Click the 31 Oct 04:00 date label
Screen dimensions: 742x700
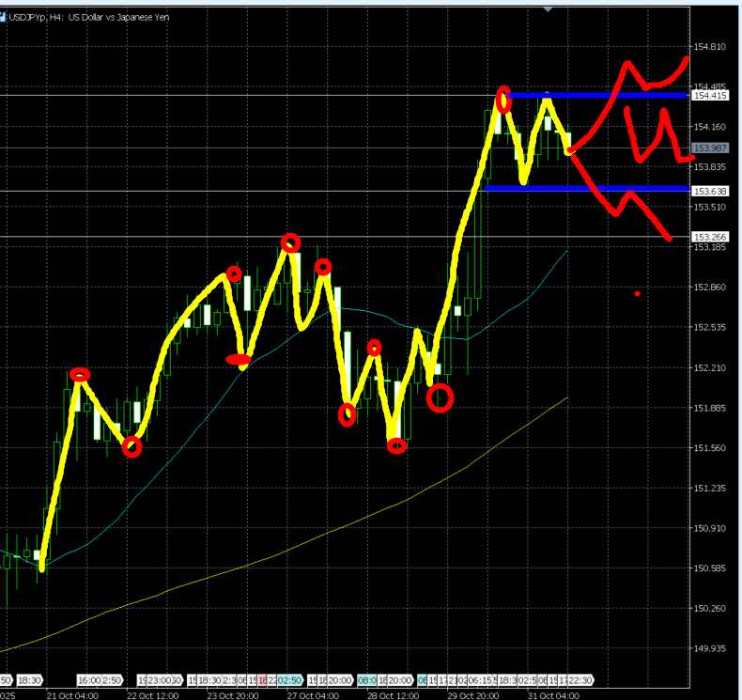click(x=554, y=695)
